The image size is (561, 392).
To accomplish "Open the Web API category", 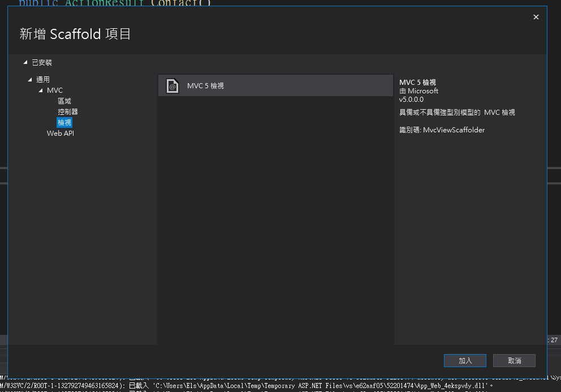I will point(61,133).
